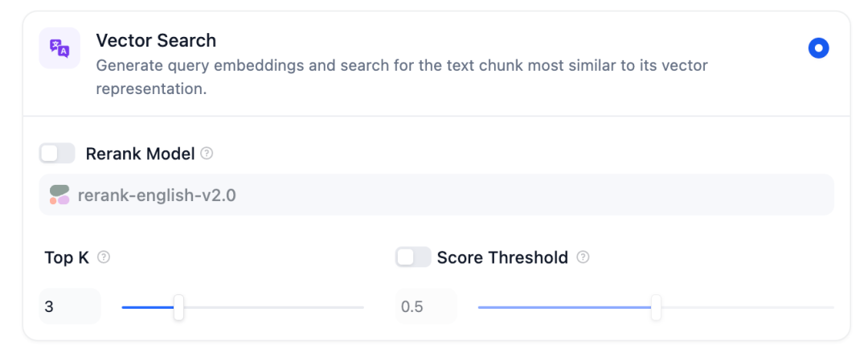Turn on the Score Threshold switch

(x=413, y=257)
